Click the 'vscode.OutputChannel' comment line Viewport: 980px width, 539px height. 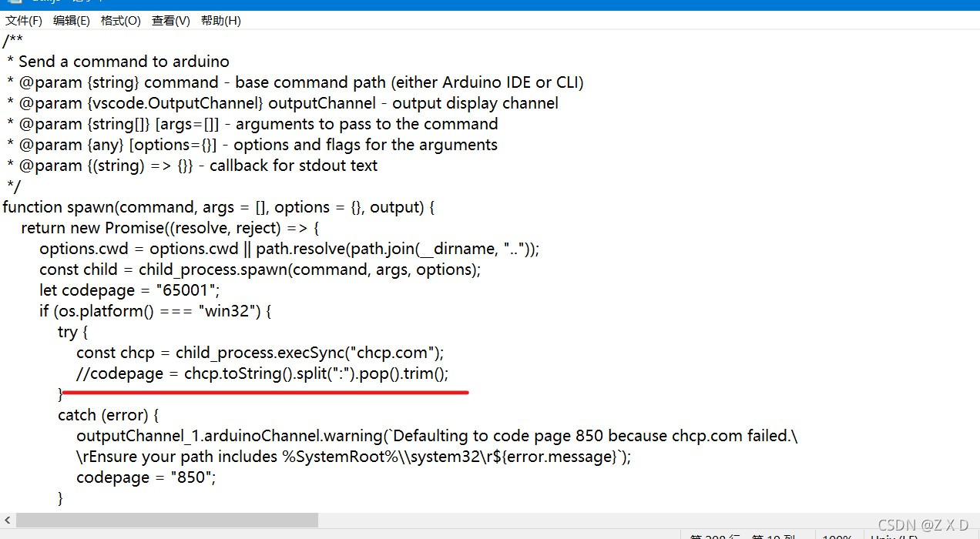283,103
